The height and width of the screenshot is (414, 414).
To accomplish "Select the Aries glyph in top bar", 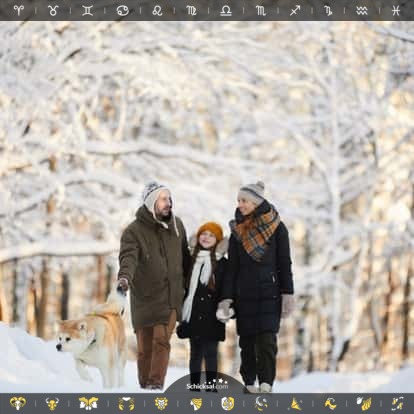I will [19, 10].
